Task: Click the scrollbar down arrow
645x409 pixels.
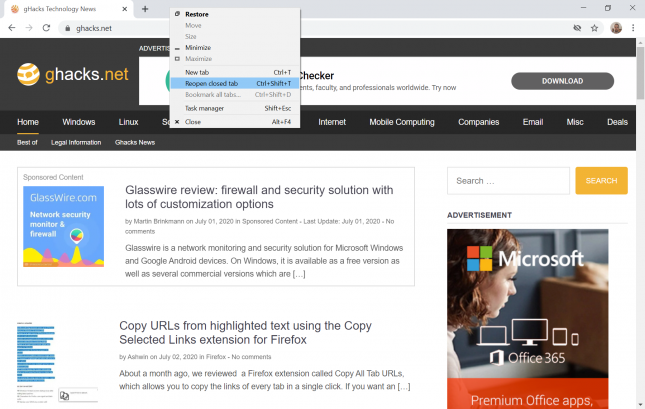Action: (640, 405)
